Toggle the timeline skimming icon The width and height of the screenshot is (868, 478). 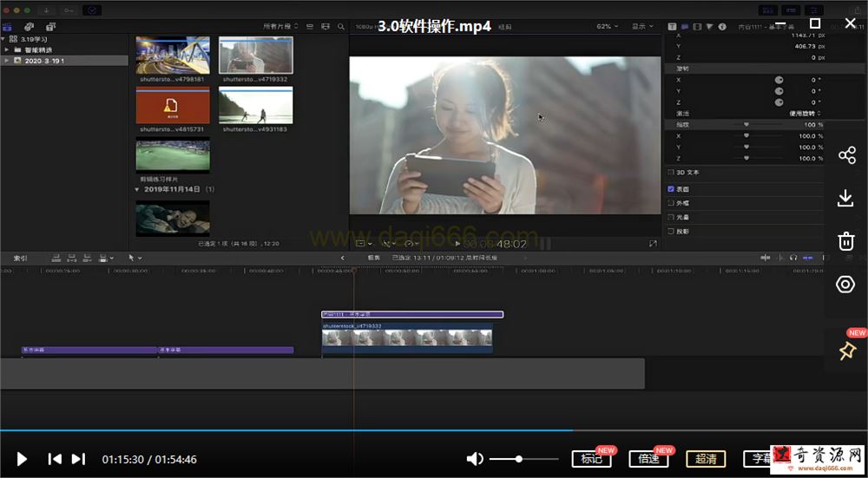[x=766, y=258]
